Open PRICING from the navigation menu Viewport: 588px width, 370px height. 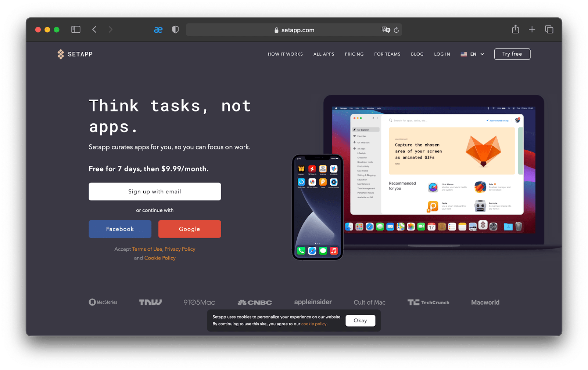(x=354, y=54)
